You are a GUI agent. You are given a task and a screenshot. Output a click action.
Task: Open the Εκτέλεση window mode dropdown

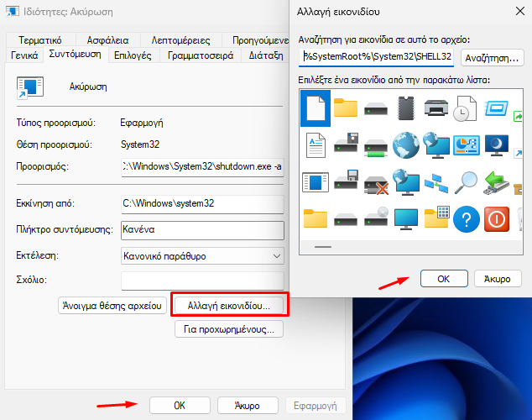tap(202, 256)
